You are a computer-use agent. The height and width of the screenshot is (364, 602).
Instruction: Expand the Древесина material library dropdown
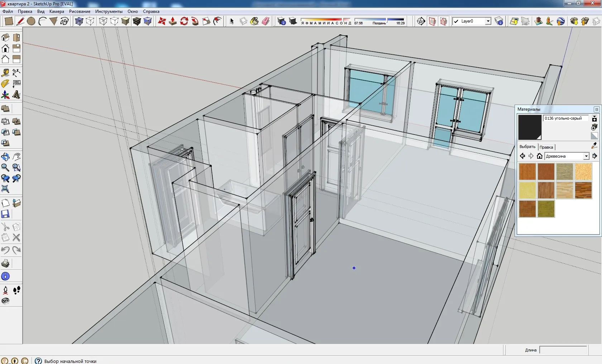pos(586,156)
